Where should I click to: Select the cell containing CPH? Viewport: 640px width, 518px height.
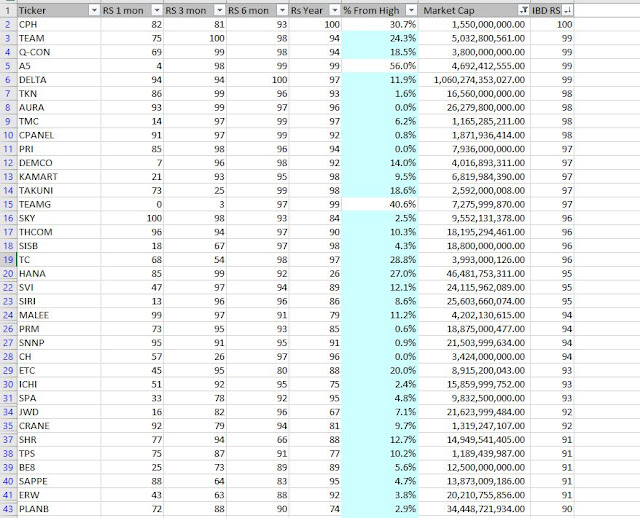[x=59, y=24]
